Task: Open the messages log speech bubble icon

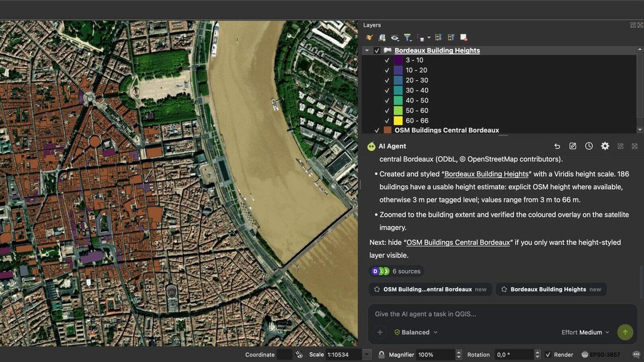Action: click(636, 354)
